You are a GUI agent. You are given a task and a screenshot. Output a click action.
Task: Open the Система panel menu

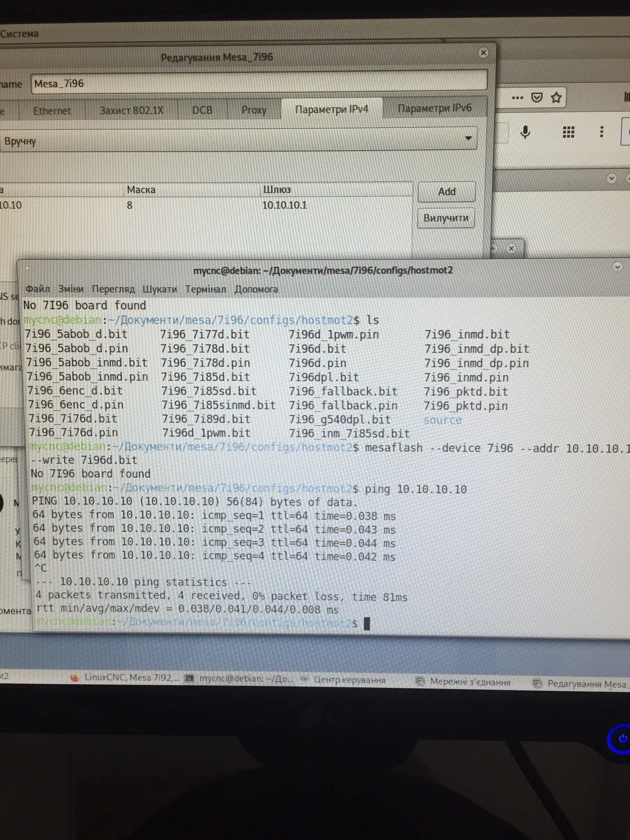[19, 34]
